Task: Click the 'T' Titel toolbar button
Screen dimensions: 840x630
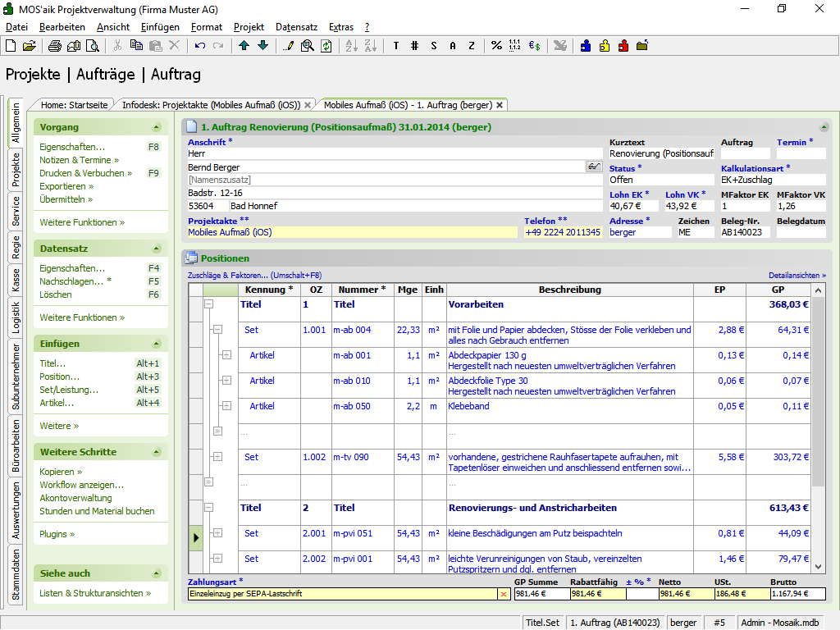Action: pos(395,46)
